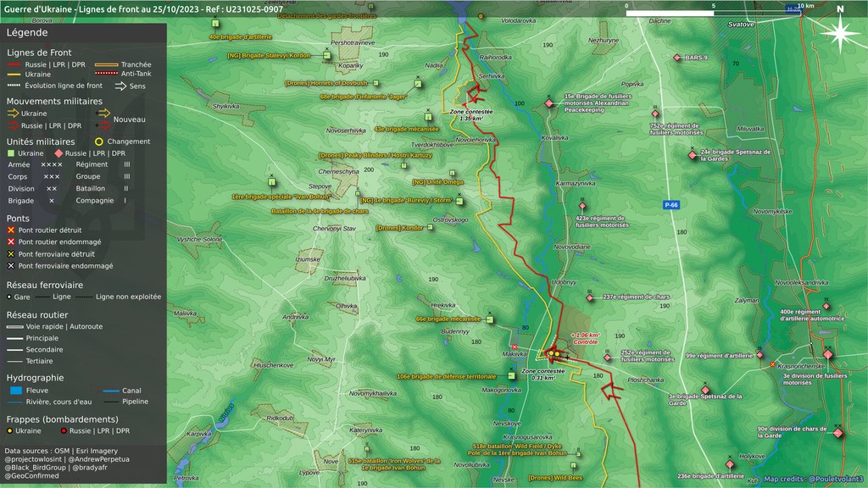Click the red diamond above 400e régiment d'artillerie
This screenshot has height=488, width=868.
[826, 306]
